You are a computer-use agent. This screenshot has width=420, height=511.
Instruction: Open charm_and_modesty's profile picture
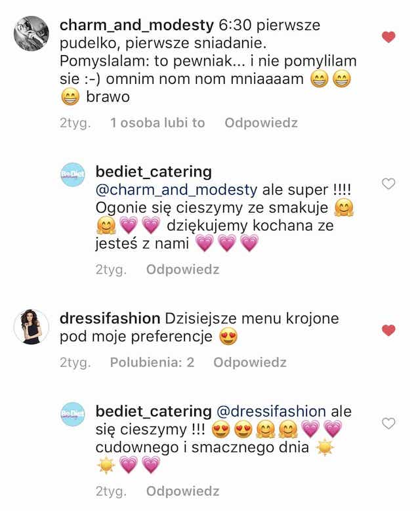pyautogui.click(x=31, y=33)
